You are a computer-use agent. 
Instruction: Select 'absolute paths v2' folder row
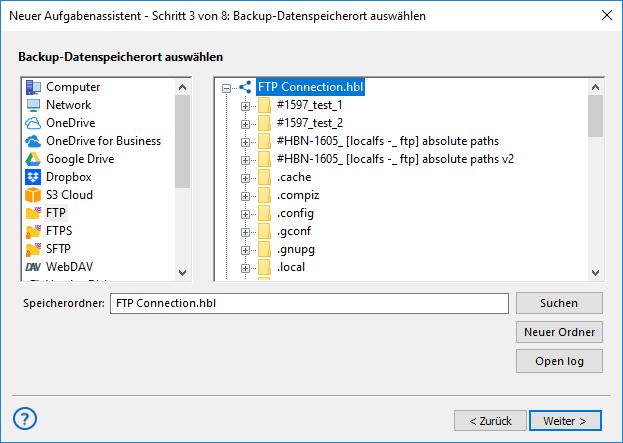click(395, 159)
